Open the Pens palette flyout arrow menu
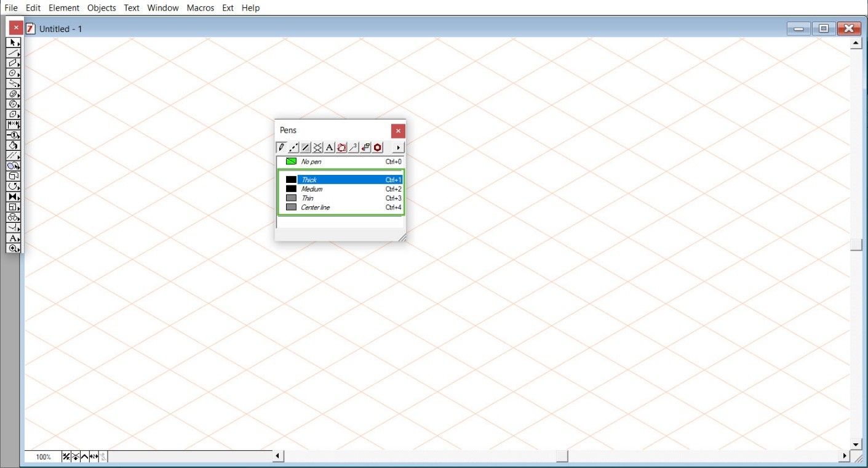This screenshot has width=868, height=468. (398, 147)
